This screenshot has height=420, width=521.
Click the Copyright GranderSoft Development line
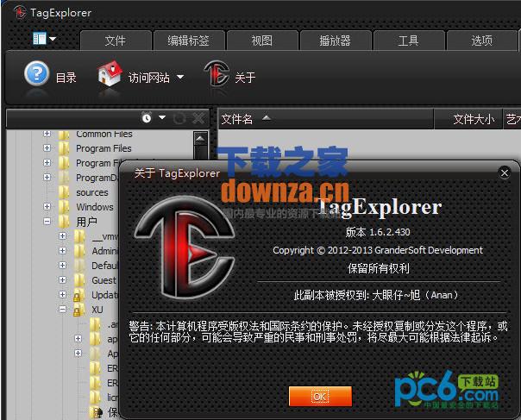[378, 250]
